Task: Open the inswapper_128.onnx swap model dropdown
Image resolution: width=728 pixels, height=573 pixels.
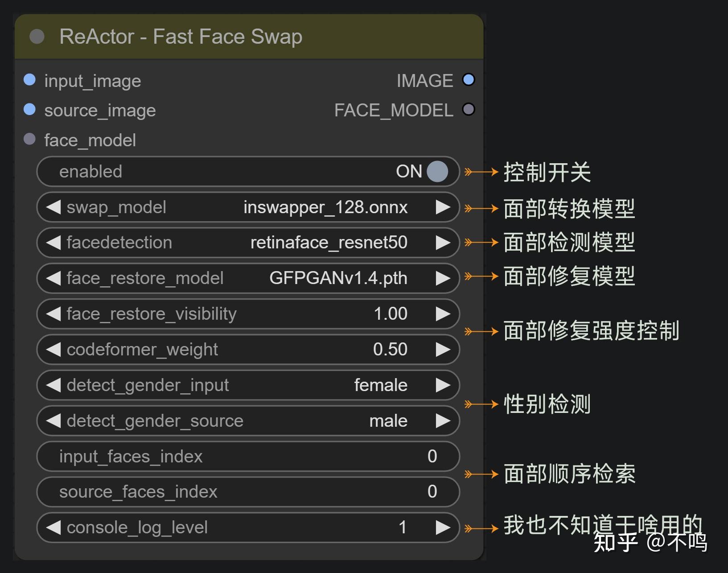Action: click(325, 207)
